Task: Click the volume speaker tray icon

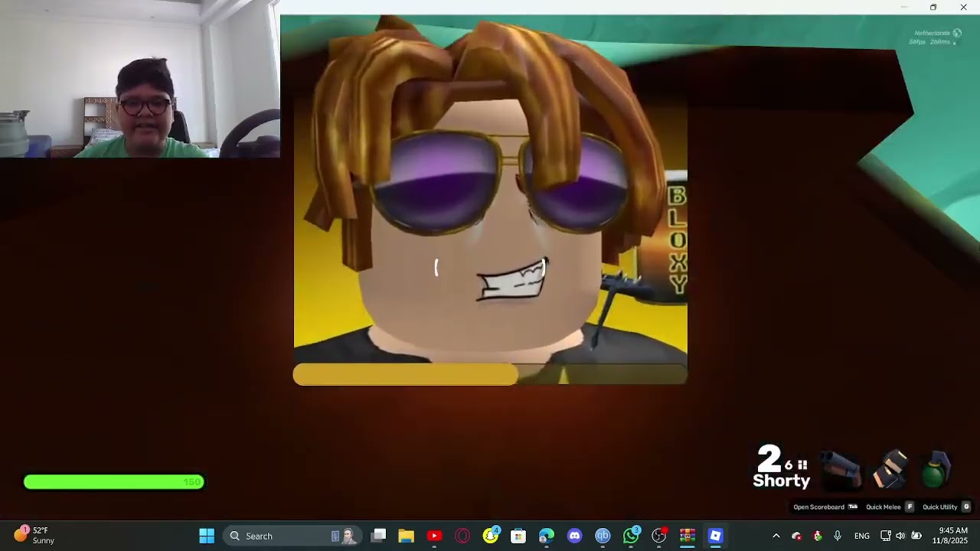Action: pos(900,536)
